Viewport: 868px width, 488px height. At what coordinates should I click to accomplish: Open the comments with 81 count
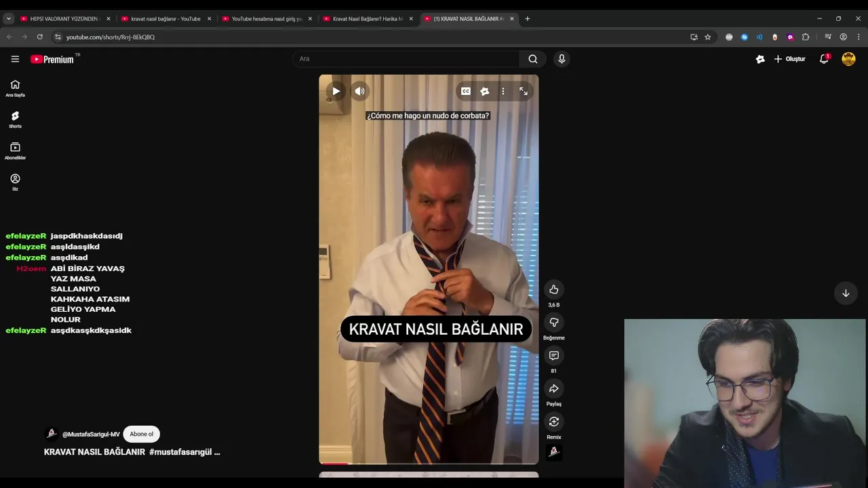(x=554, y=356)
